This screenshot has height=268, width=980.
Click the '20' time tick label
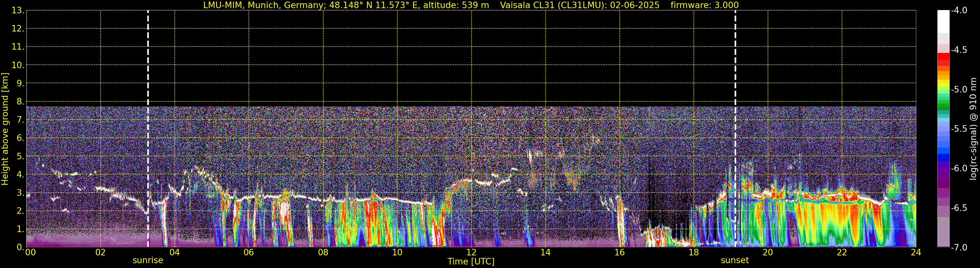(x=768, y=252)
